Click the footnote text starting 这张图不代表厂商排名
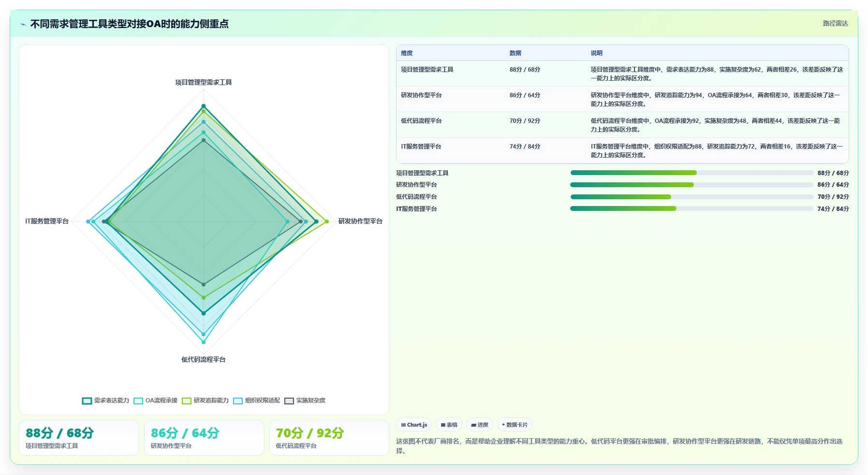868x475 pixels. coord(619,446)
